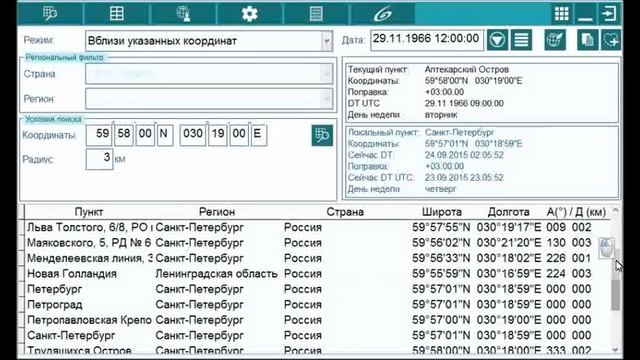
Task: Expand the Регион dropdown arrow
Action: (x=327, y=99)
